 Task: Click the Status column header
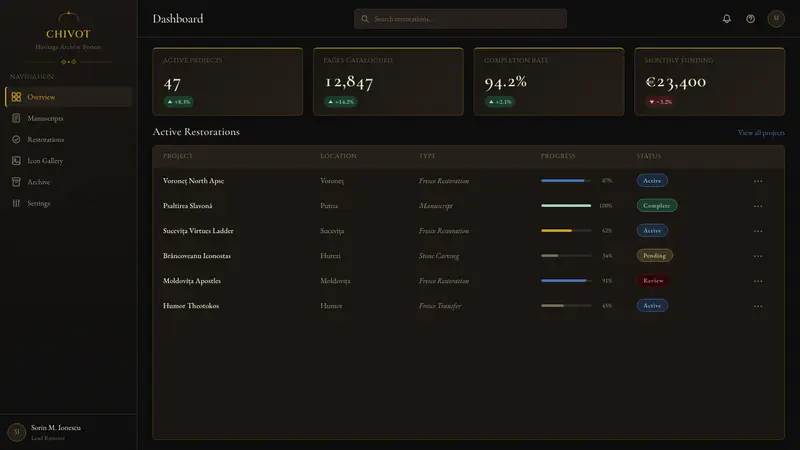tap(648, 156)
